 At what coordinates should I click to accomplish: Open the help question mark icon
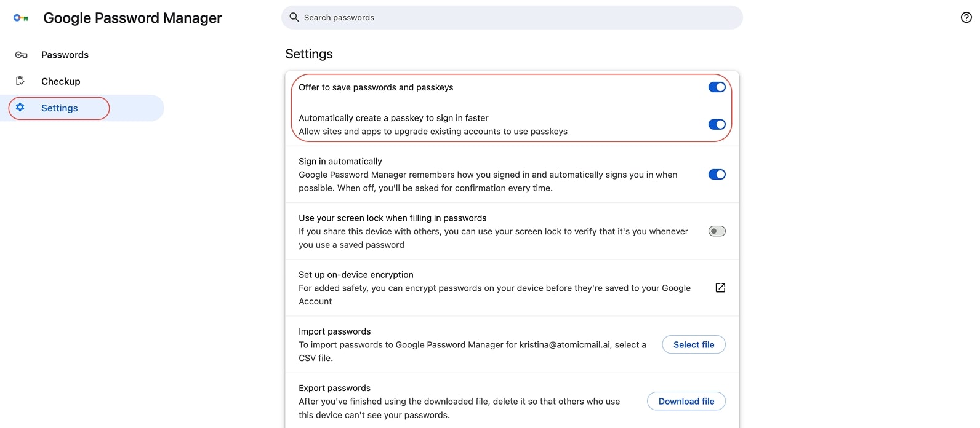click(x=966, y=17)
